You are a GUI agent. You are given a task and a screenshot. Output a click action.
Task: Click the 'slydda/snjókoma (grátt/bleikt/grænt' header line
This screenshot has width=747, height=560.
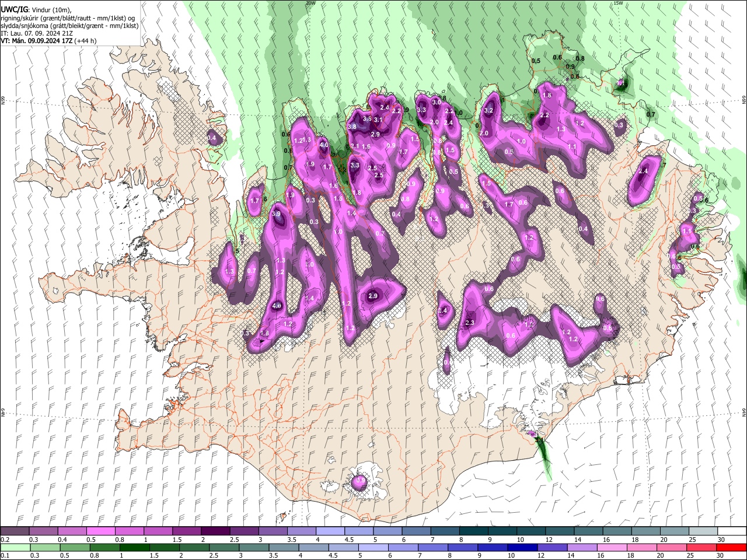click(69, 26)
